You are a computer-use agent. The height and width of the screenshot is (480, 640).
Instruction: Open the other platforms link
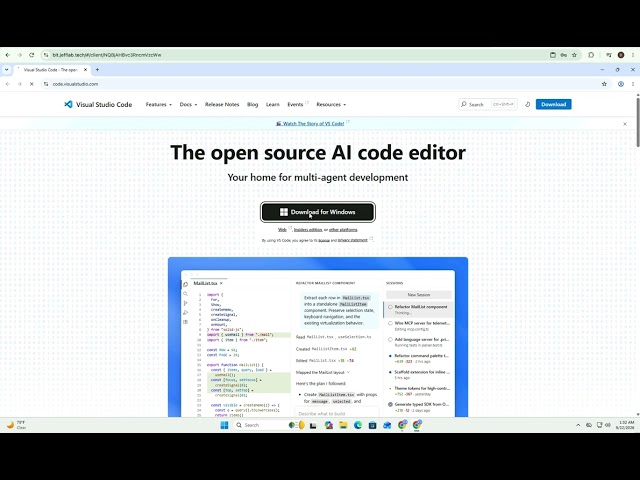pos(343,230)
